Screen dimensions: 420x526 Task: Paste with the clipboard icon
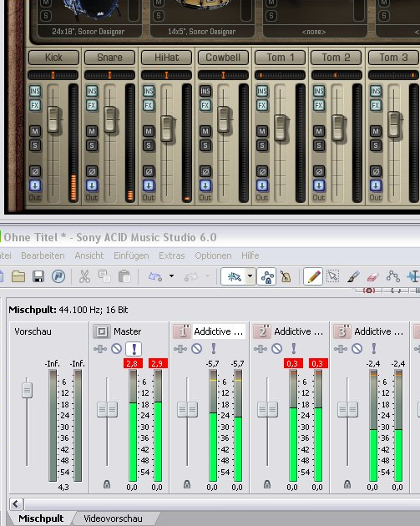124,276
